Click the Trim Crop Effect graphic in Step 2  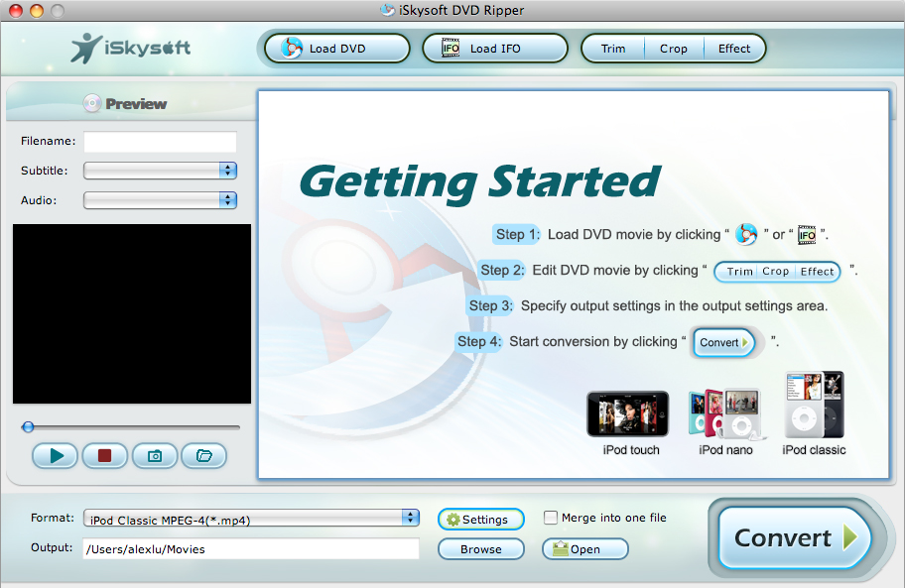[777, 272]
